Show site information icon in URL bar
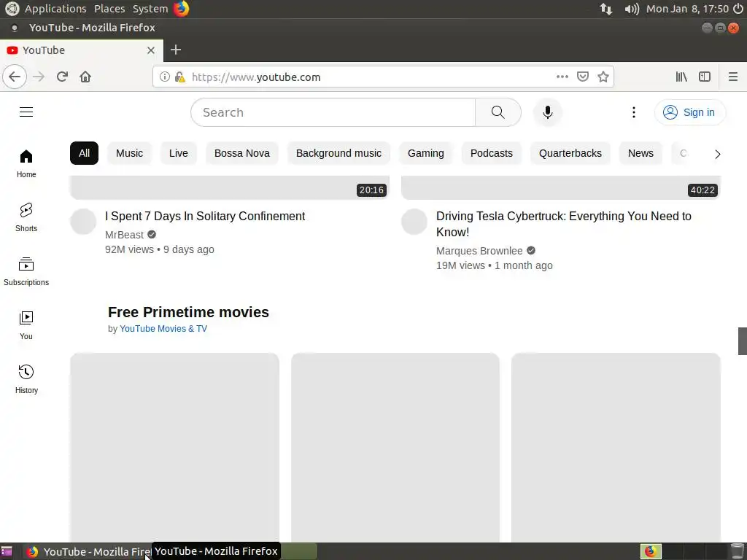Screen dimensions: 747x560 coord(164,77)
